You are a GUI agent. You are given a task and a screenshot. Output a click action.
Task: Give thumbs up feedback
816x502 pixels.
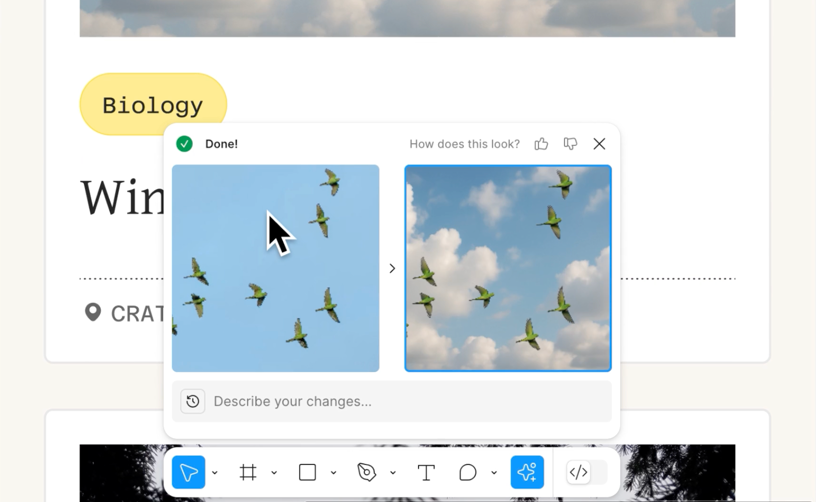541,144
